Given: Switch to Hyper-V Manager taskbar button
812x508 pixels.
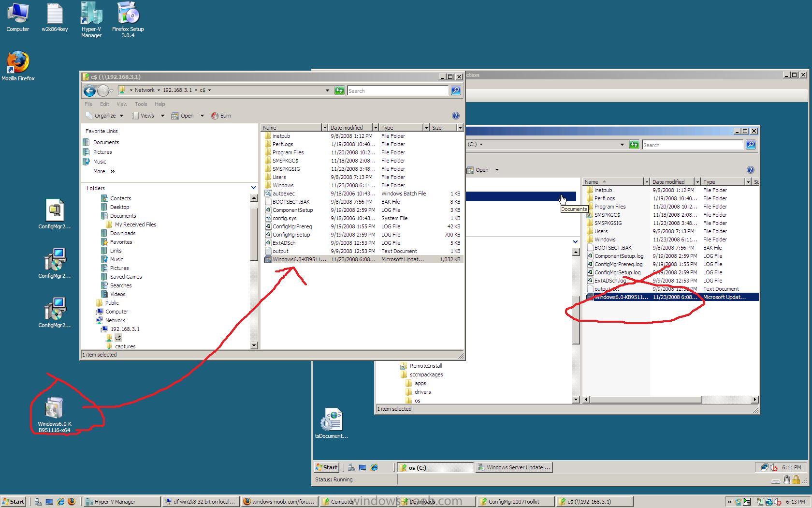Looking at the screenshot, I should click(x=121, y=502).
